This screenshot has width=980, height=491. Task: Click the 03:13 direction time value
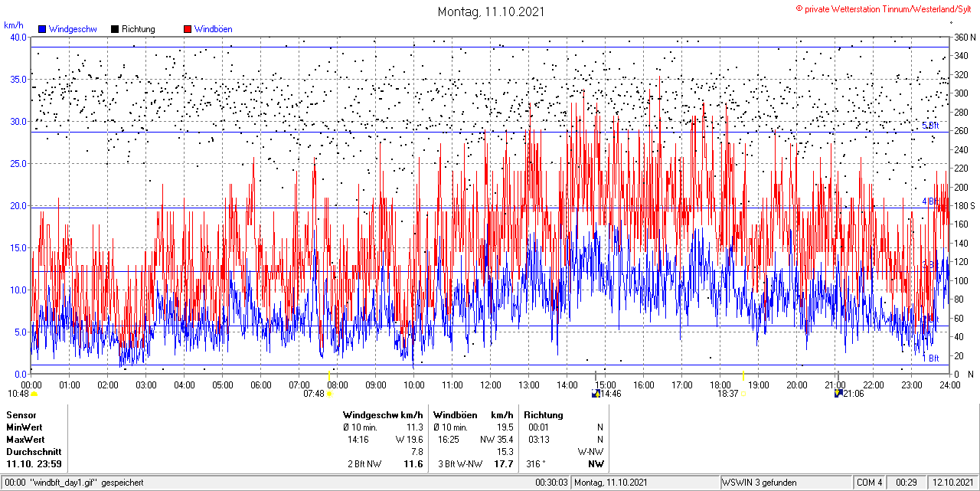(539, 440)
